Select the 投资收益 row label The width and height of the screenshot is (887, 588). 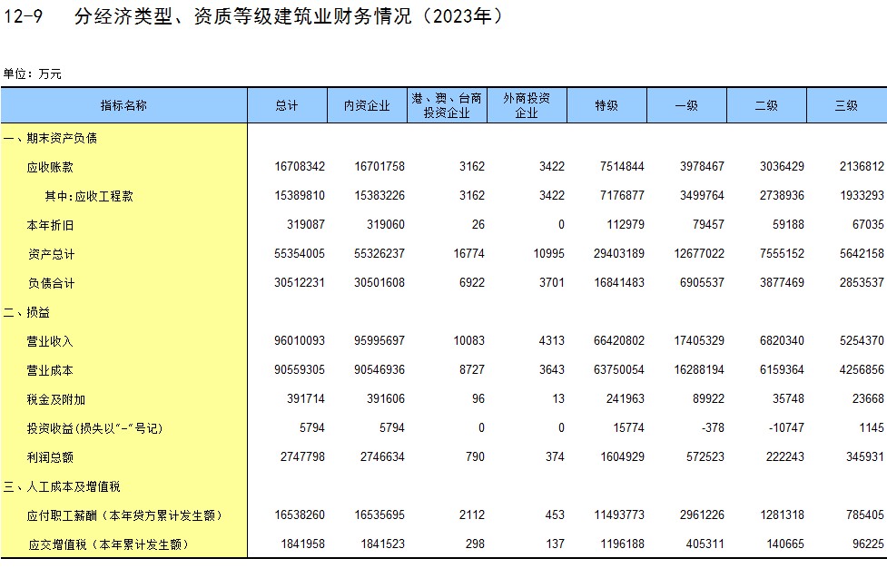[95, 428]
